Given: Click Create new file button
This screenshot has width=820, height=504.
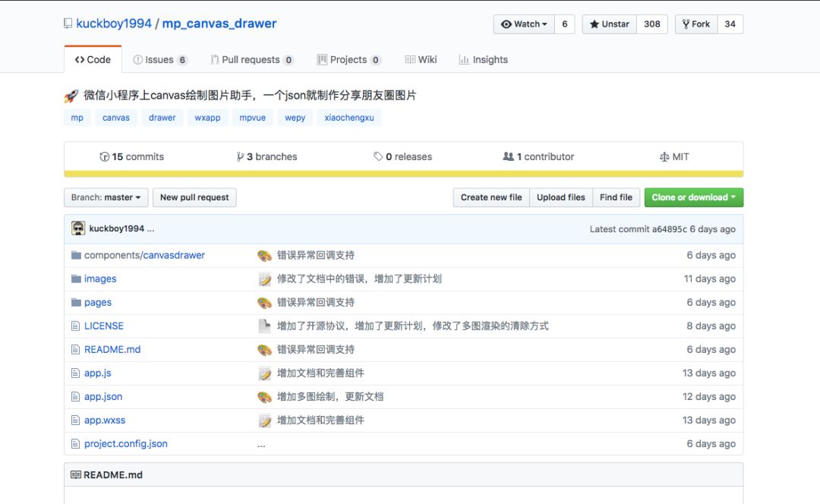Looking at the screenshot, I should 491,197.
